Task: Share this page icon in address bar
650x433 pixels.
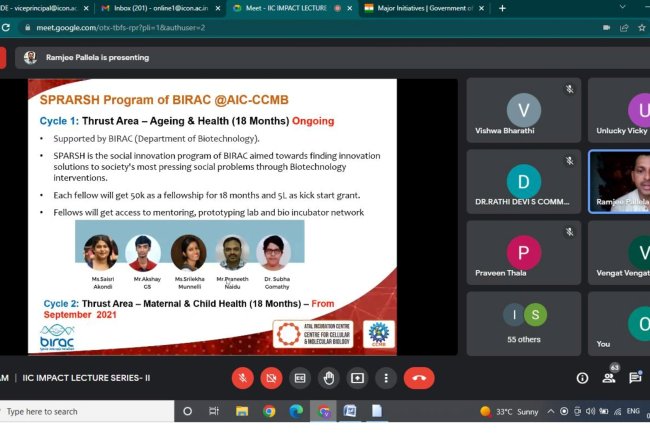Action: [x=624, y=28]
